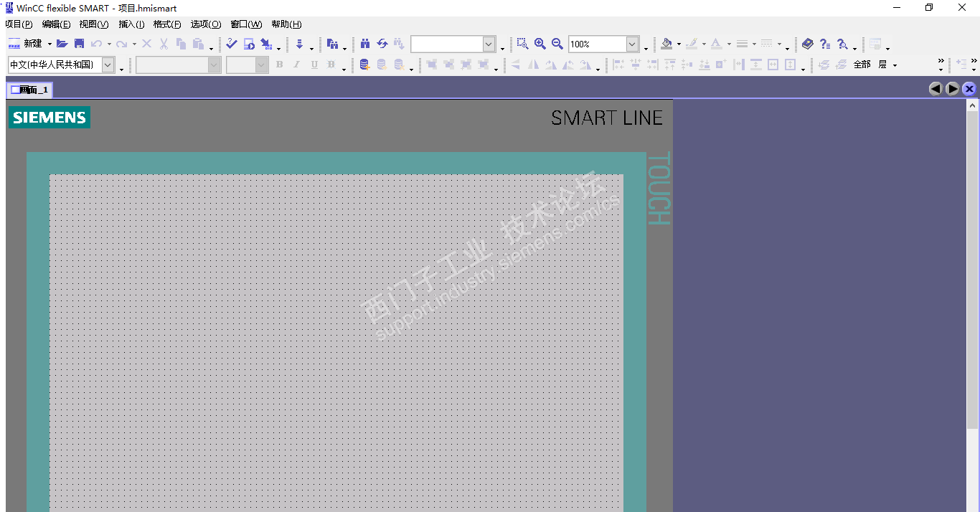The image size is (980, 512).
Task: Click the Replace swap-arrows icon
Action: tap(382, 44)
